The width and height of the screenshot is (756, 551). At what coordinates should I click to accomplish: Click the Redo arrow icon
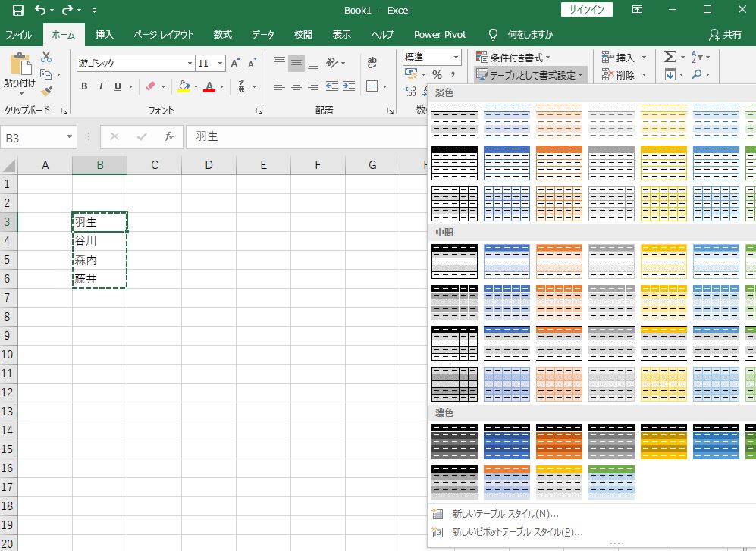point(67,10)
